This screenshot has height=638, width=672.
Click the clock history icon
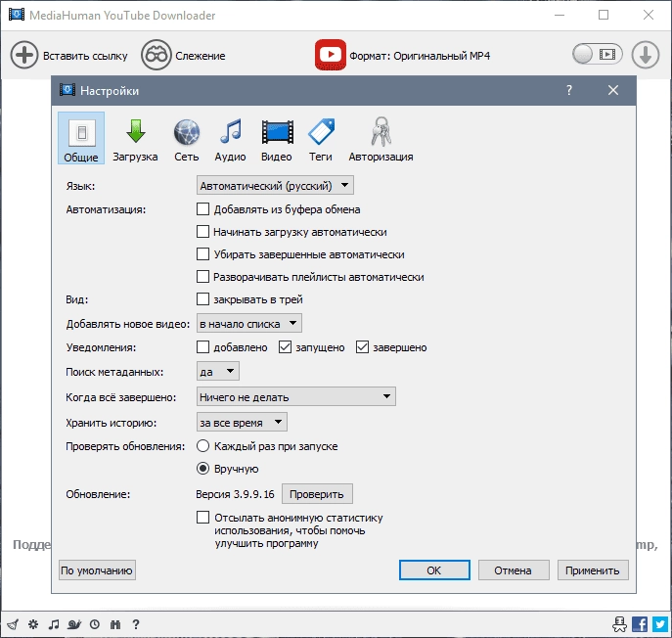click(x=95, y=624)
